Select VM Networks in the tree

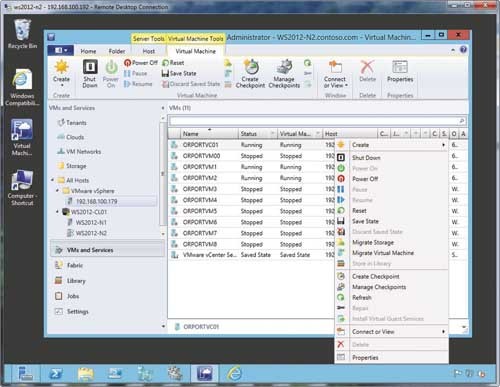[79, 152]
